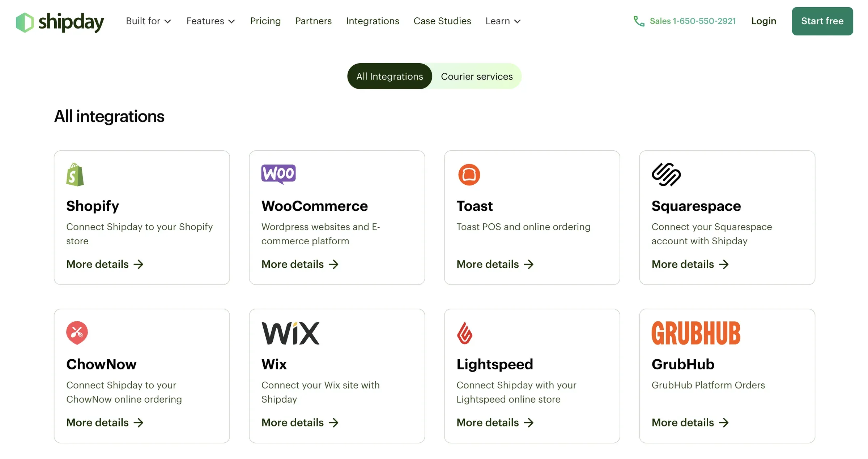Click 'Wordpress websites and E-commerce platform' text
The width and height of the screenshot is (868, 459).
pos(321,234)
